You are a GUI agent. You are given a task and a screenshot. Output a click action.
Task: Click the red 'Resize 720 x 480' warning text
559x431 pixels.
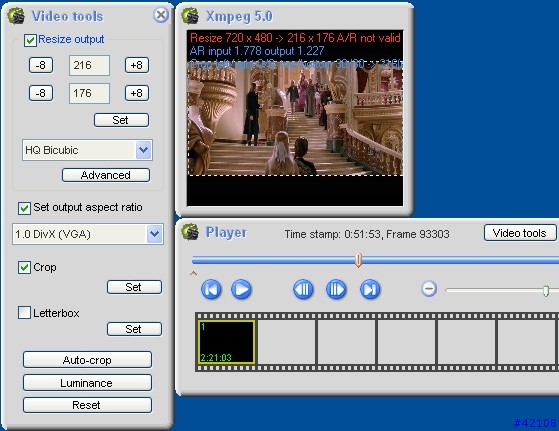(x=295, y=38)
